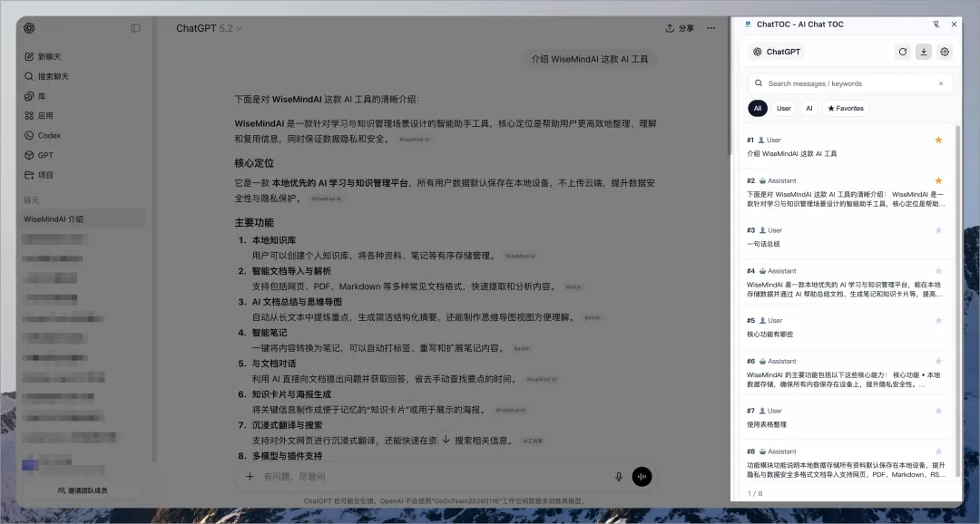The height and width of the screenshot is (524, 980).
Task: Toggle the star on message #5
Action: [x=938, y=320]
